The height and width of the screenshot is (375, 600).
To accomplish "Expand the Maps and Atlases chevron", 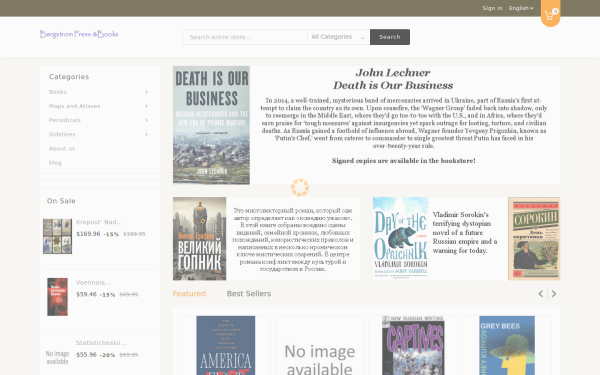I will [146, 106].
